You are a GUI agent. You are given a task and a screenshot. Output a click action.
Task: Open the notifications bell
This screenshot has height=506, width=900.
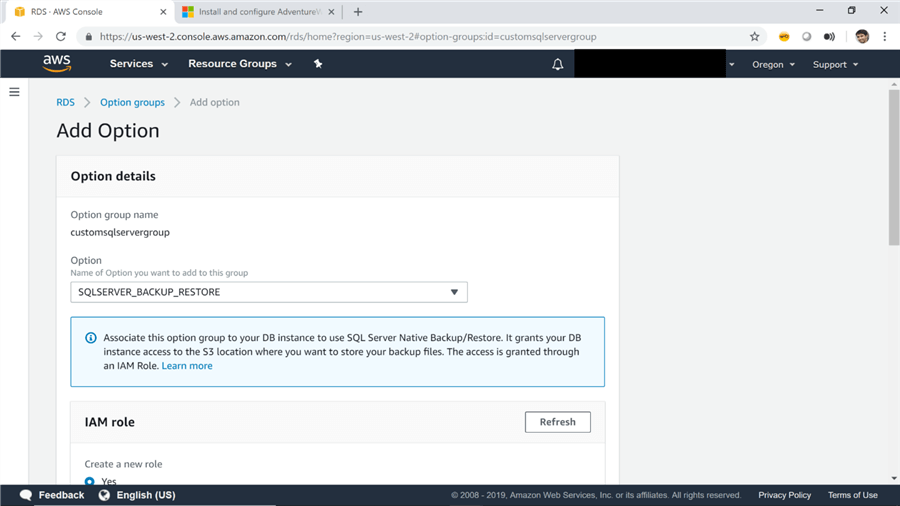[557, 64]
